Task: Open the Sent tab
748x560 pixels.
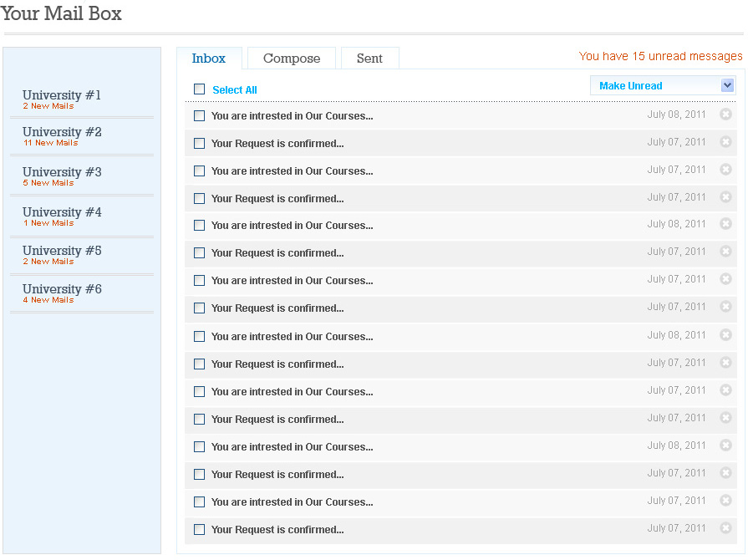Action: (x=369, y=59)
